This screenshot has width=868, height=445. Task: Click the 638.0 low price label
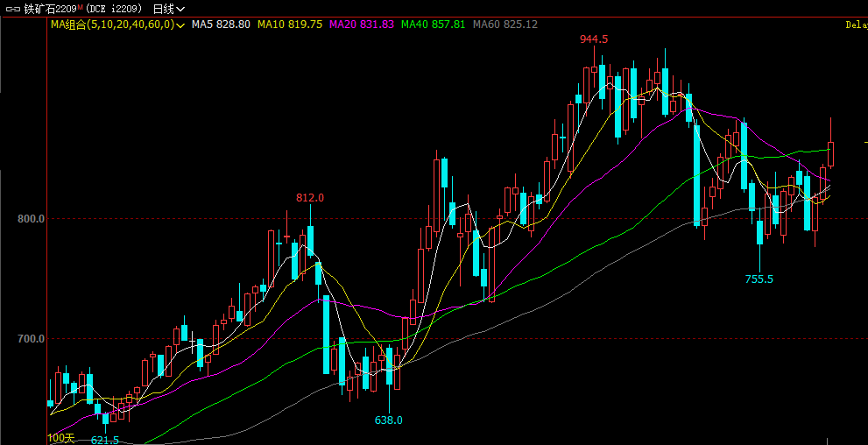[389, 420]
